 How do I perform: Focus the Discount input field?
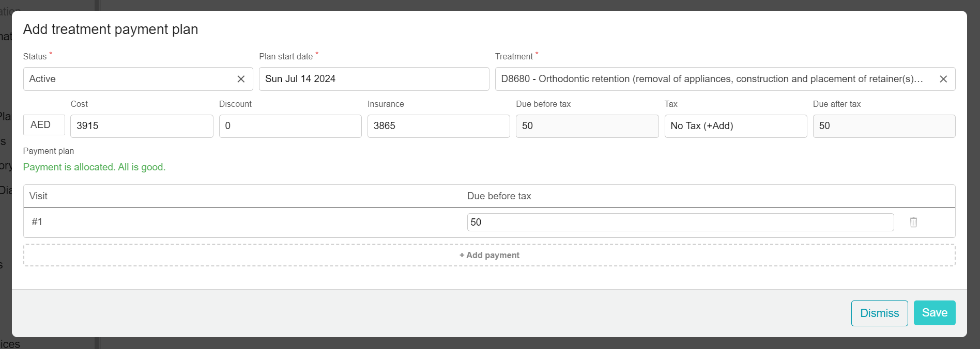[290, 126]
